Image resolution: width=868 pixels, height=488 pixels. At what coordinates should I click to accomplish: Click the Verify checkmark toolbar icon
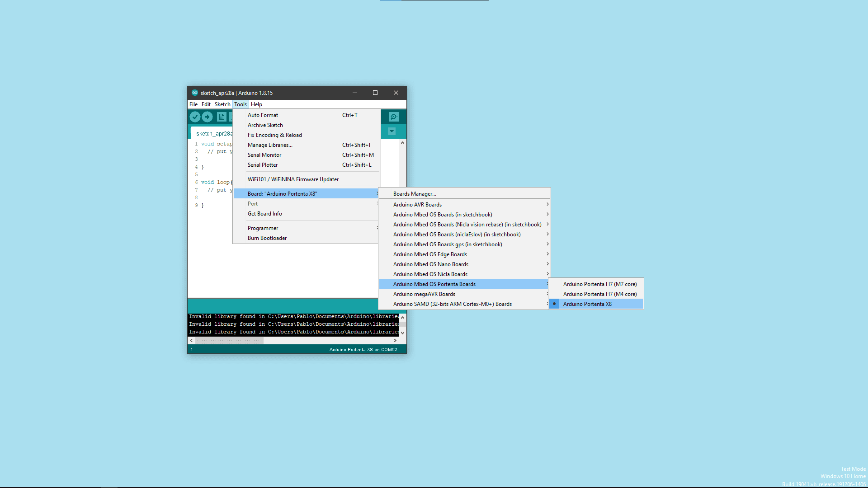(x=195, y=117)
